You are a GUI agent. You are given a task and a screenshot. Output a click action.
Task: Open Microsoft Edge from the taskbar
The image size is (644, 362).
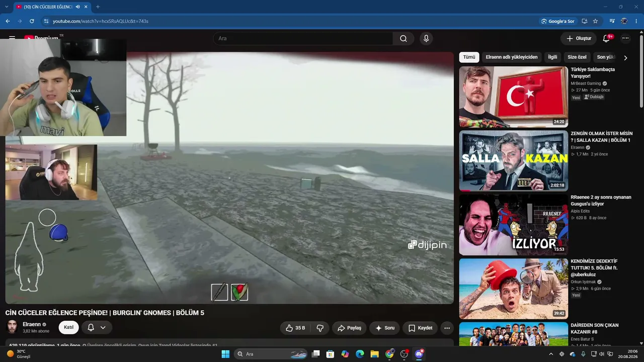(x=360, y=354)
